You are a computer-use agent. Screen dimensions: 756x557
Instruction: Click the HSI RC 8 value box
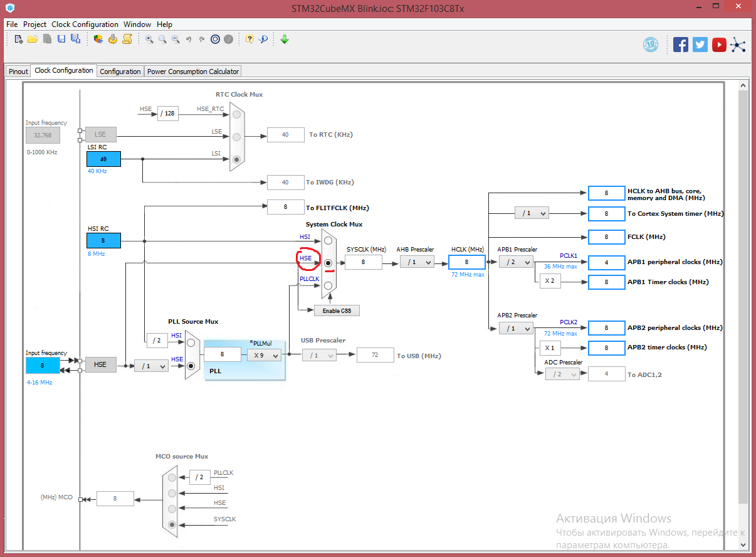(x=103, y=240)
